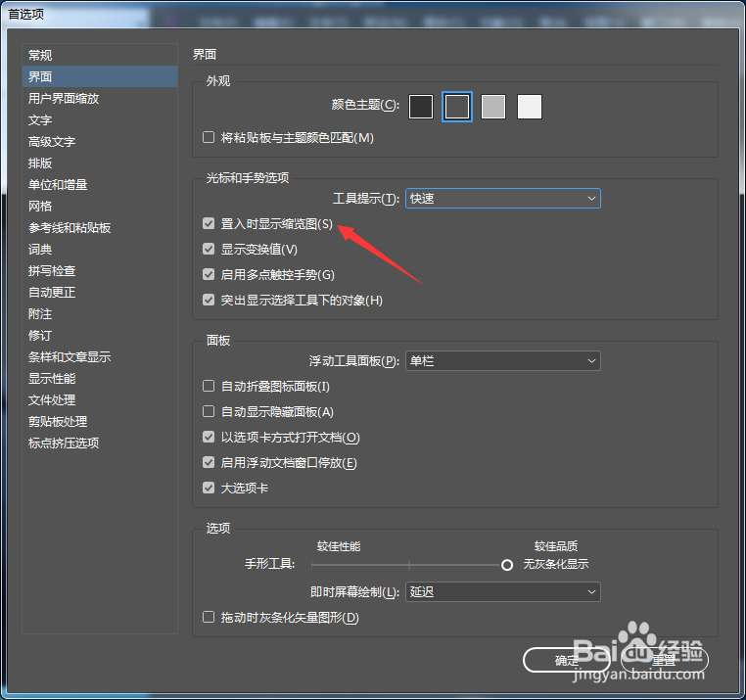
Task: Open 条样和文章显示 preferences category
Action: 100,357
